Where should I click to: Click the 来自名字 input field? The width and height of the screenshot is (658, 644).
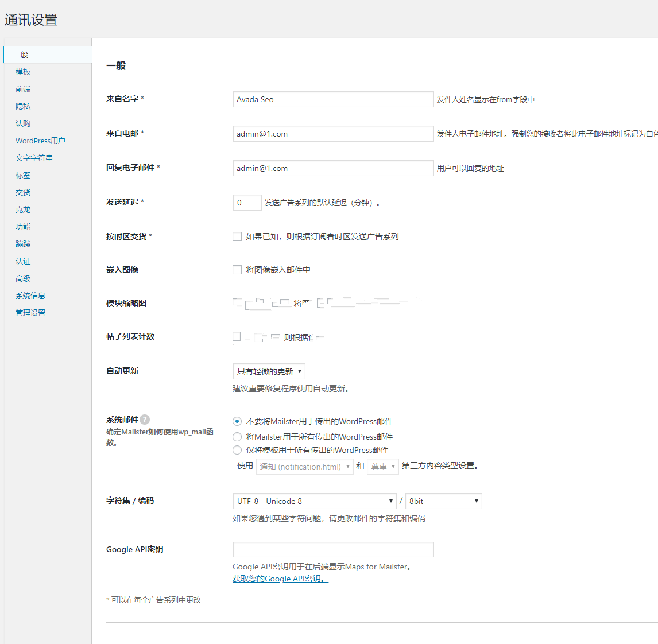pos(333,99)
